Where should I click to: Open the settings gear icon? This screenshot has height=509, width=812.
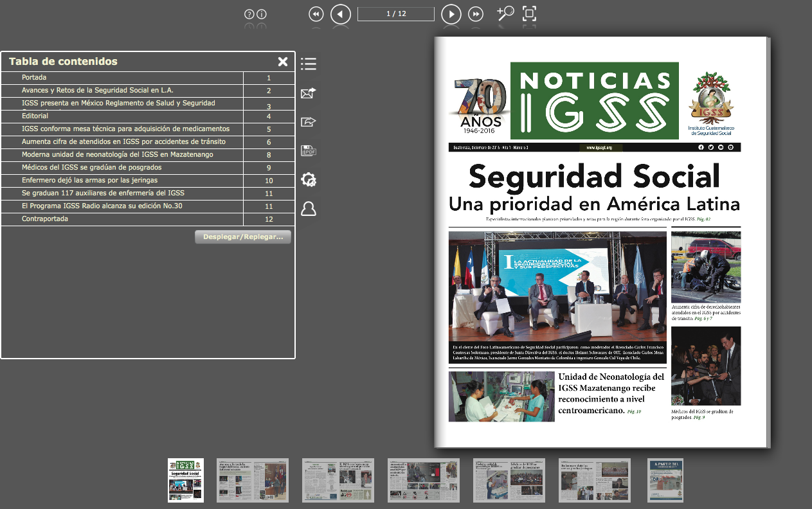click(309, 180)
